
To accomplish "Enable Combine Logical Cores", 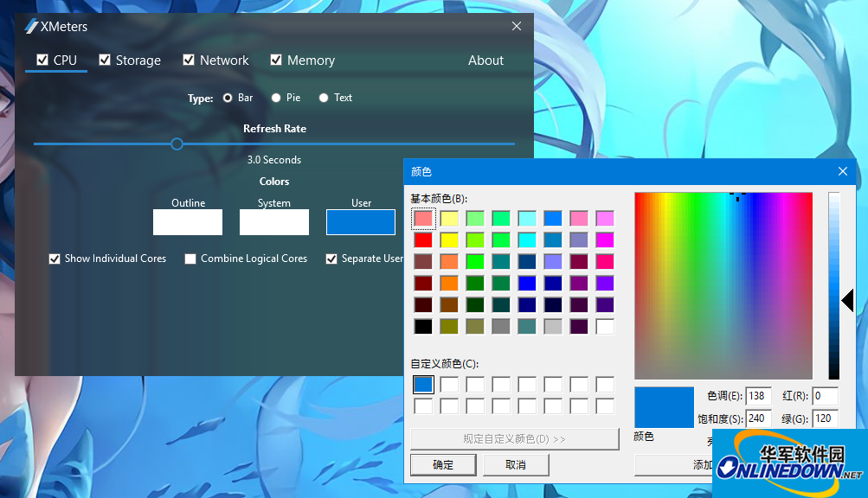I will pos(190,259).
